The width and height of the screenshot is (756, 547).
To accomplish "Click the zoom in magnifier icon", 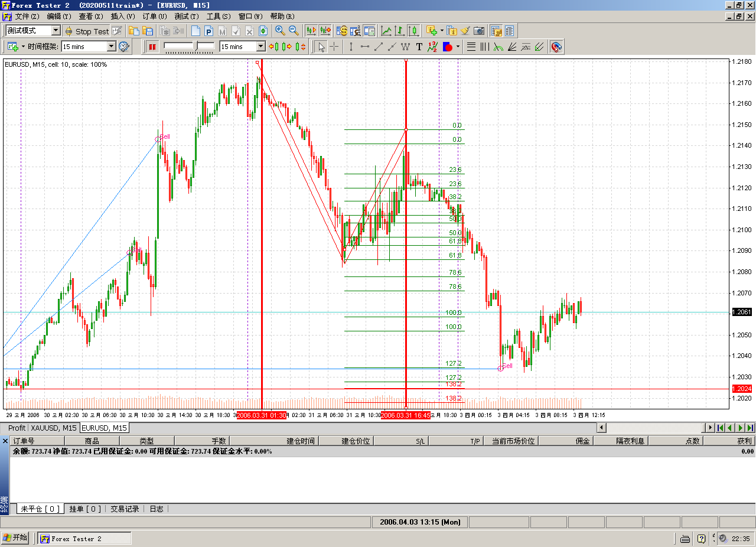I will (x=280, y=31).
